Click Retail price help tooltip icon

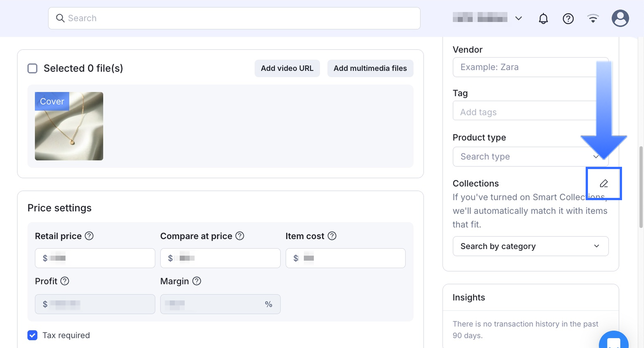point(89,236)
